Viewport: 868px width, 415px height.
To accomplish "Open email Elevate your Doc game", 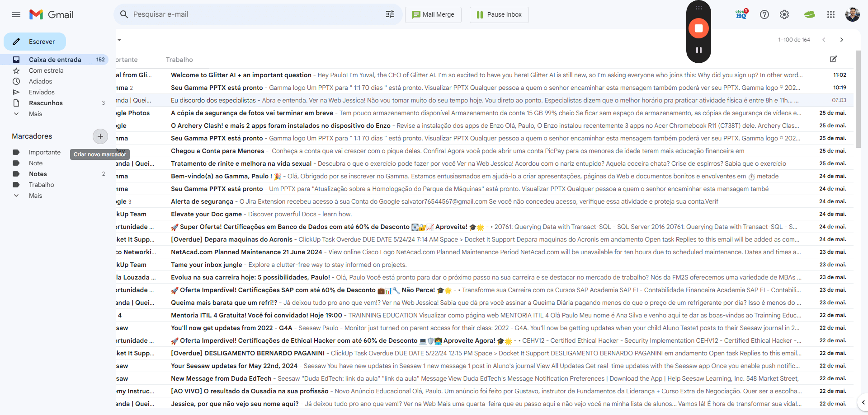I will pyautogui.click(x=485, y=214).
